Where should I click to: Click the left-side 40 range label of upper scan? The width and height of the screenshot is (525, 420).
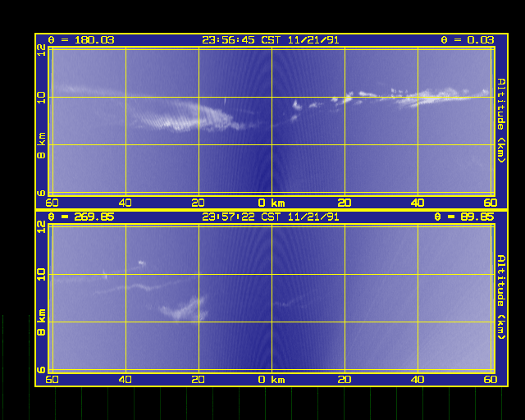click(125, 203)
